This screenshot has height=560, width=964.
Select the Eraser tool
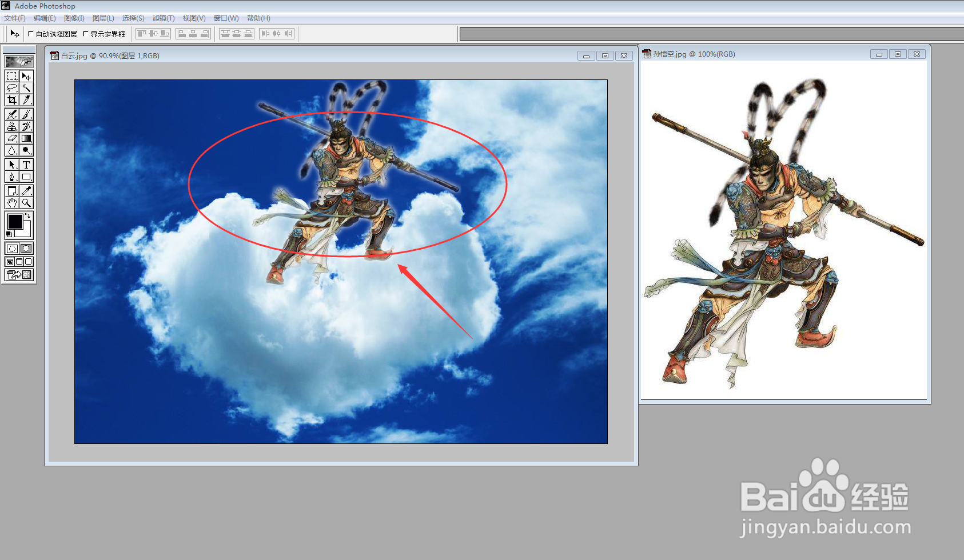point(11,138)
